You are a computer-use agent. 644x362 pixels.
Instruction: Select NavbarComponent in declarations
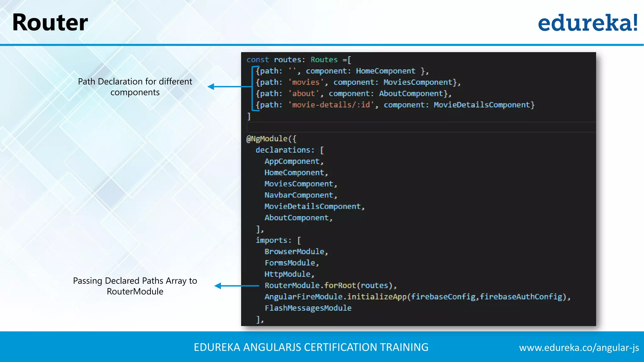[301, 195]
